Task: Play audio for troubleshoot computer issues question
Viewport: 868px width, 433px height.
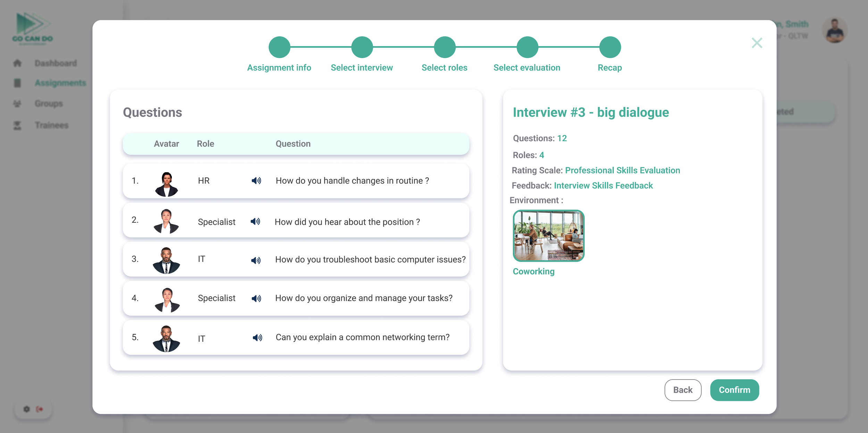Action: coord(256,260)
